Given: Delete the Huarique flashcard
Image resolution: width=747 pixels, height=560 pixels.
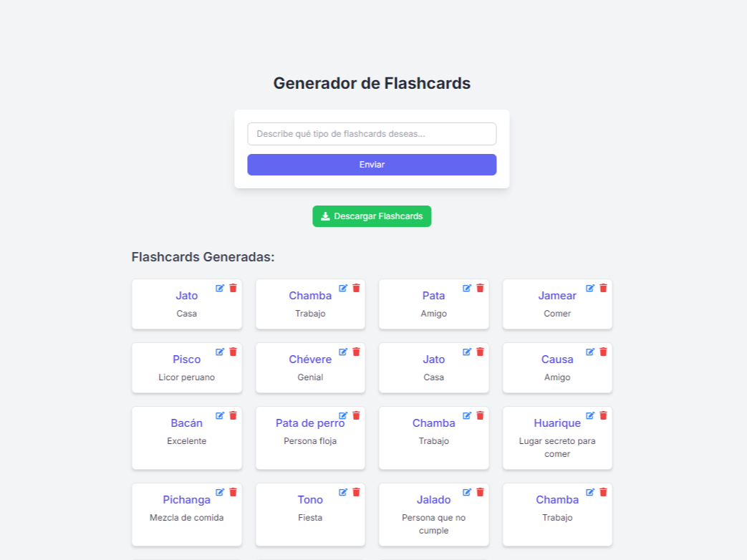Looking at the screenshot, I should (x=603, y=415).
